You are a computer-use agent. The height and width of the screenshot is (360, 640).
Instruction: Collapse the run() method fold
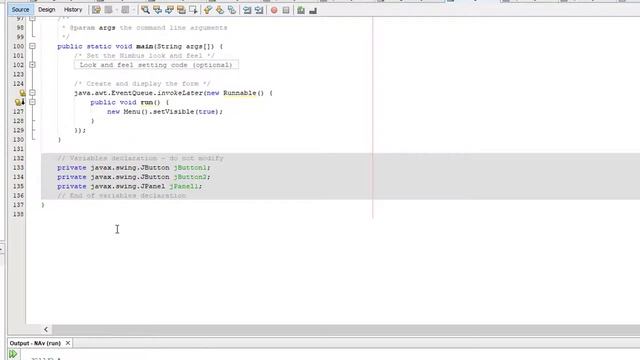tap(32, 102)
